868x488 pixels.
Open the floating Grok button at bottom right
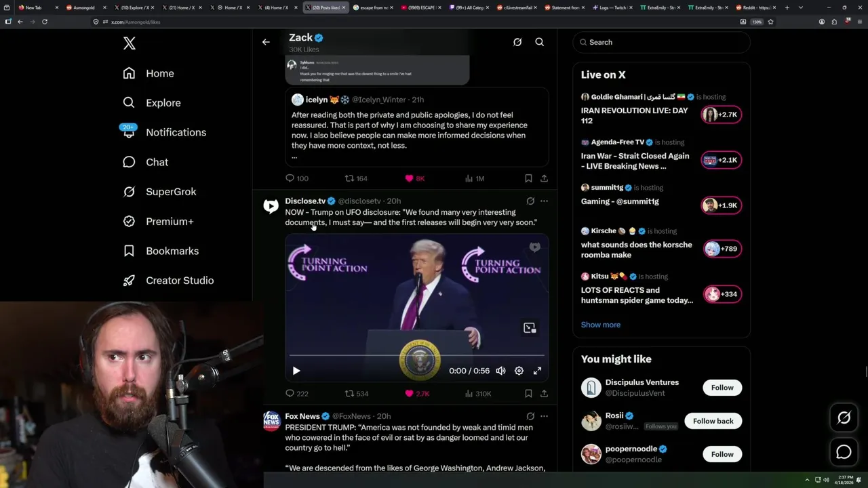point(844,418)
